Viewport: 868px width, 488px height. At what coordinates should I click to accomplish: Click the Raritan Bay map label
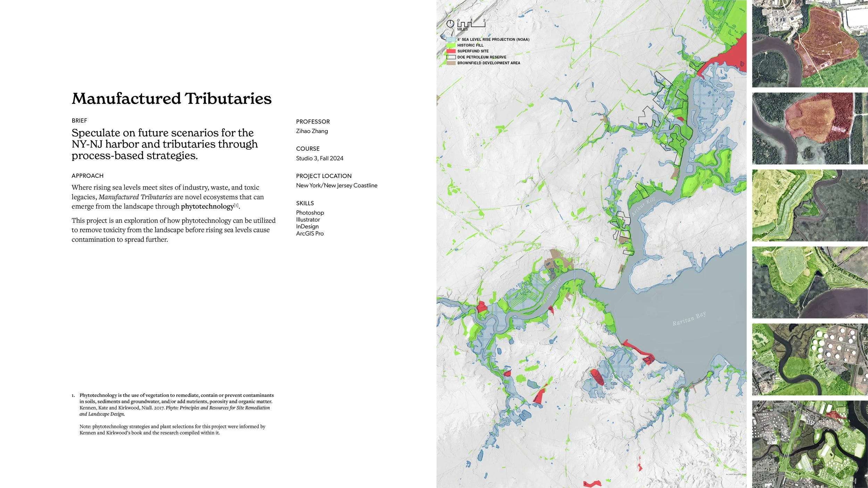tap(689, 319)
